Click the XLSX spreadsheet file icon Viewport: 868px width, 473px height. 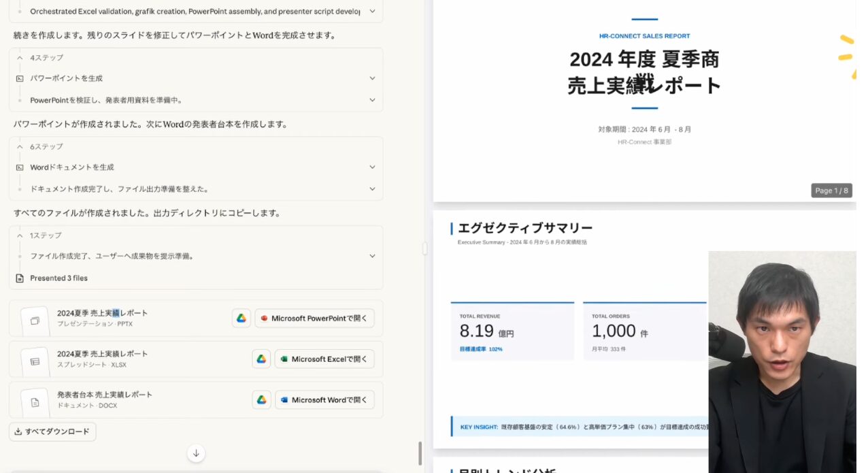click(35, 361)
